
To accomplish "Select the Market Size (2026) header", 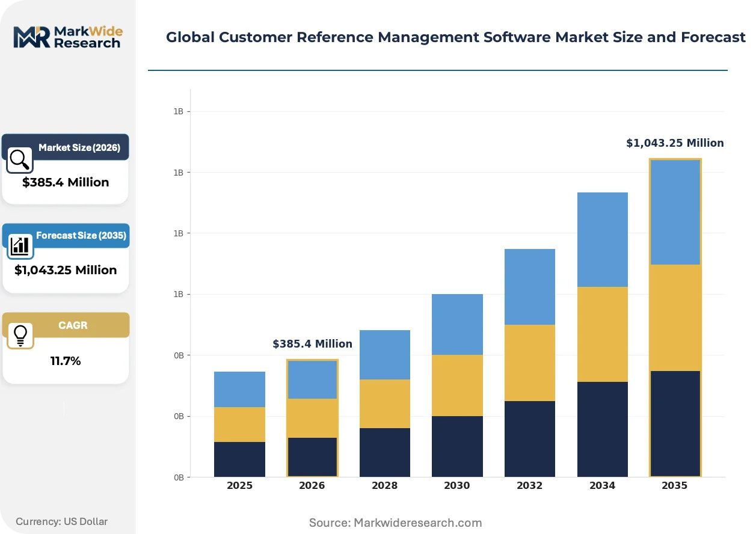I will point(66,147).
